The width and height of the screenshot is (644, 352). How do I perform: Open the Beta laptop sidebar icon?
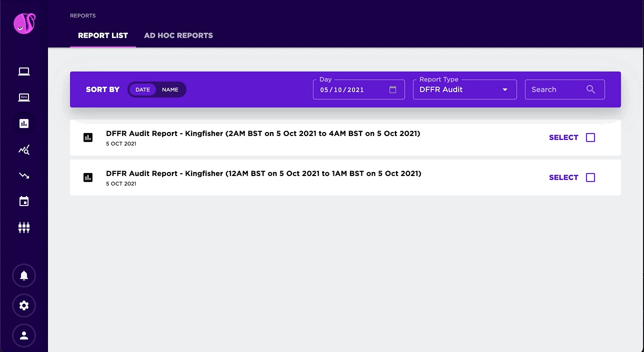click(x=24, y=97)
